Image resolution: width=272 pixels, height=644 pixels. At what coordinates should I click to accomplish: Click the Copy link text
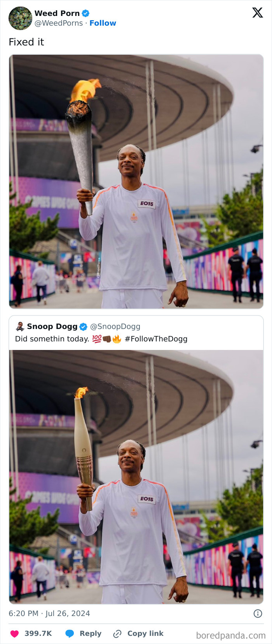tap(145, 634)
